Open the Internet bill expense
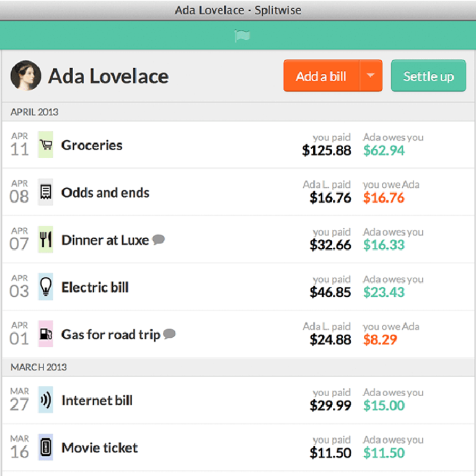476x476 pixels. pyautogui.click(x=238, y=400)
